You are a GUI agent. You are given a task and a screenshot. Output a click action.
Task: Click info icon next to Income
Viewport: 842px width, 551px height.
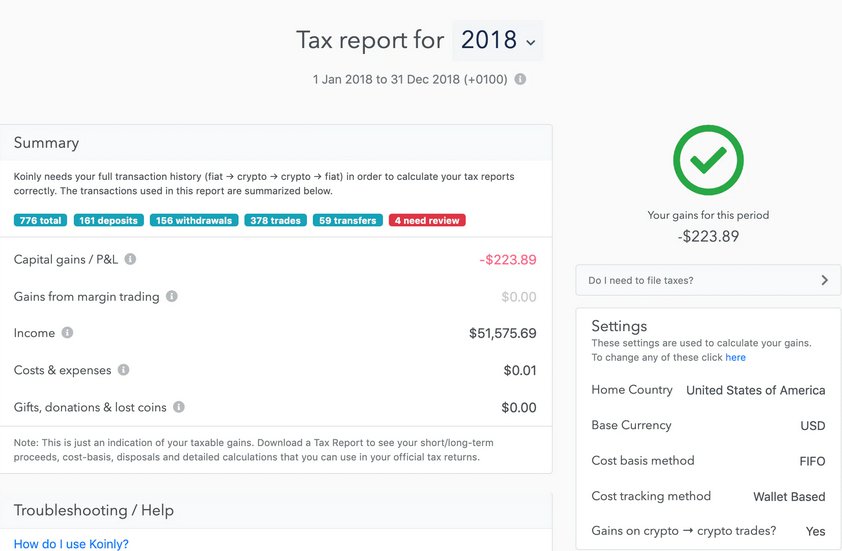67,332
